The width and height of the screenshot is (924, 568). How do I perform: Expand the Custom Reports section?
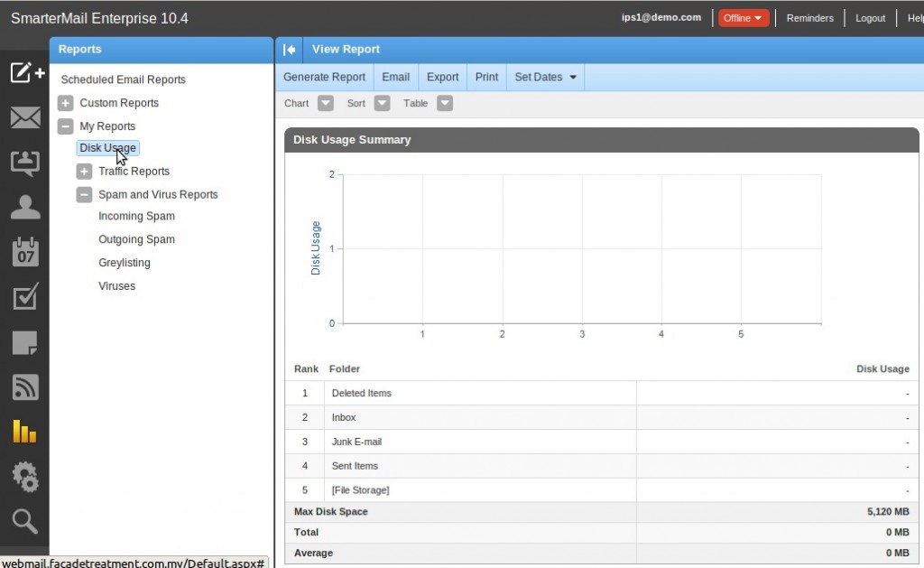pos(64,103)
